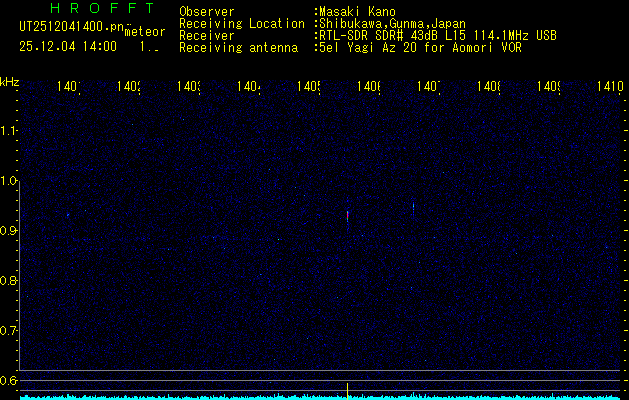Click the 1.0 kHz axis tick label
Image resolution: width=629 pixels, height=400 pixels.
tap(8, 181)
